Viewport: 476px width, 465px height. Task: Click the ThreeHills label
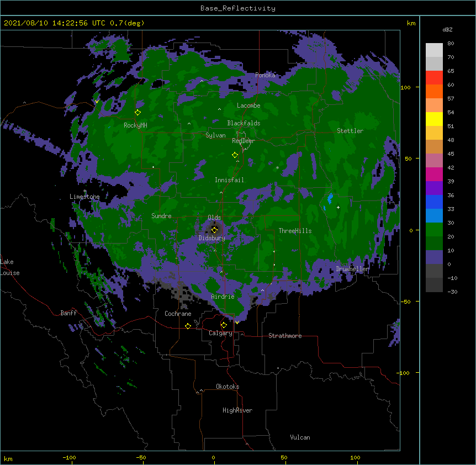[295, 231]
